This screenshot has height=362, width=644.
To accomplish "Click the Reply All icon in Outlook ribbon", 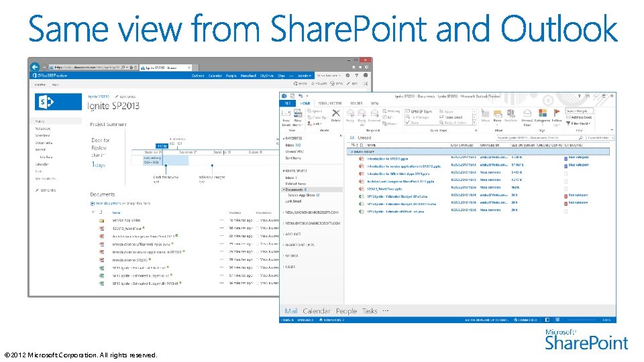I will click(x=362, y=113).
